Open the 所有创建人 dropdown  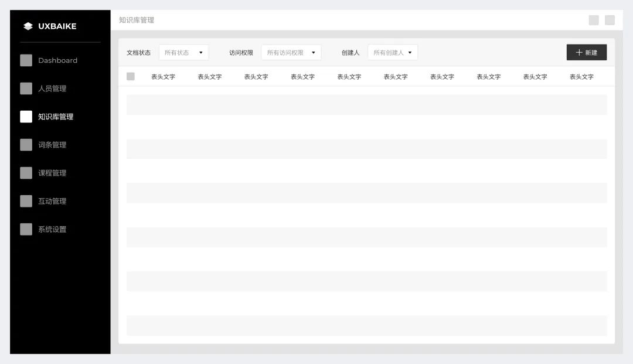[x=392, y=52]
